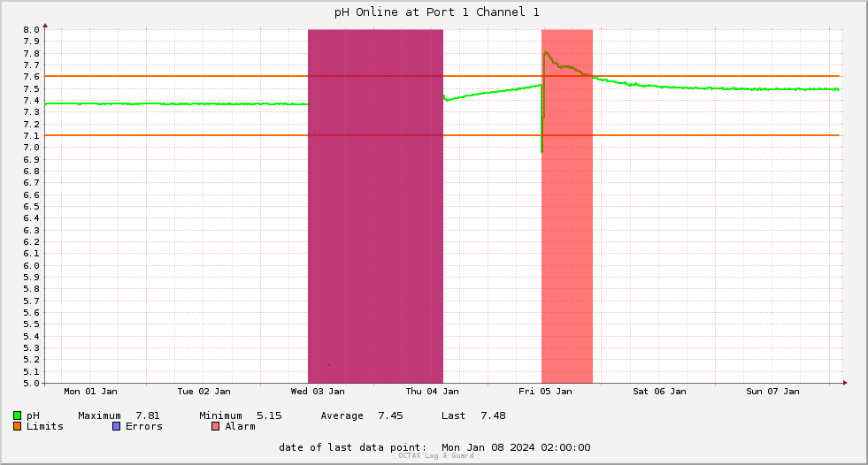Click the orange Limits legend swatch
This screenshot has height=465, width=868.
(x=17, y=426)
